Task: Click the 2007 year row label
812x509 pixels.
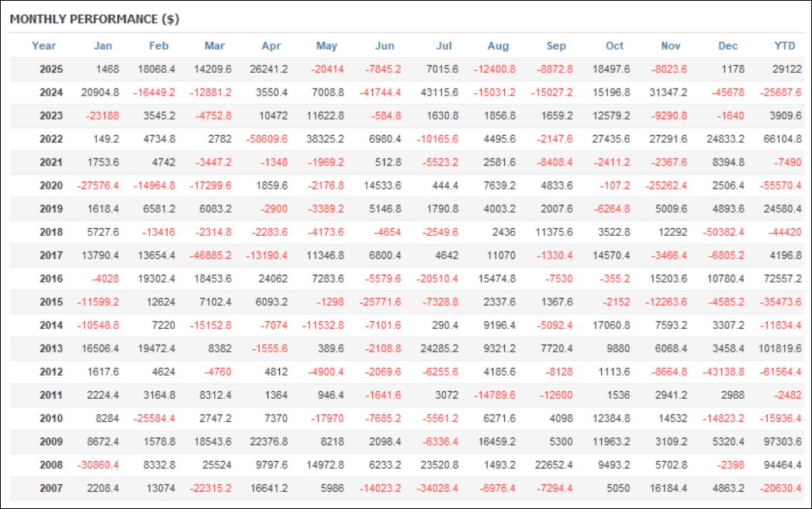Action: click(51, 488)
